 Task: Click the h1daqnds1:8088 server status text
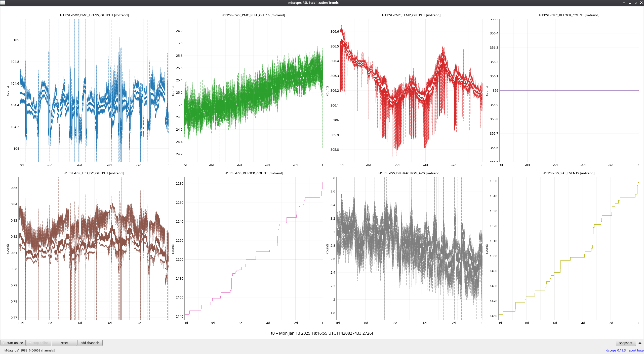coord(29,350)
